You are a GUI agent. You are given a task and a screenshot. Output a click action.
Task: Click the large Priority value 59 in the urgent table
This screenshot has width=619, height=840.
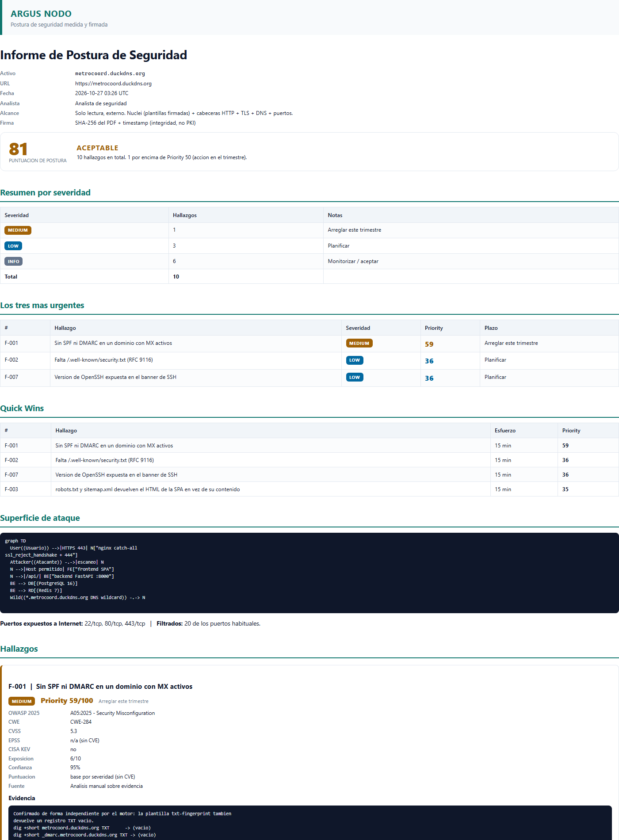click(429, 344)
